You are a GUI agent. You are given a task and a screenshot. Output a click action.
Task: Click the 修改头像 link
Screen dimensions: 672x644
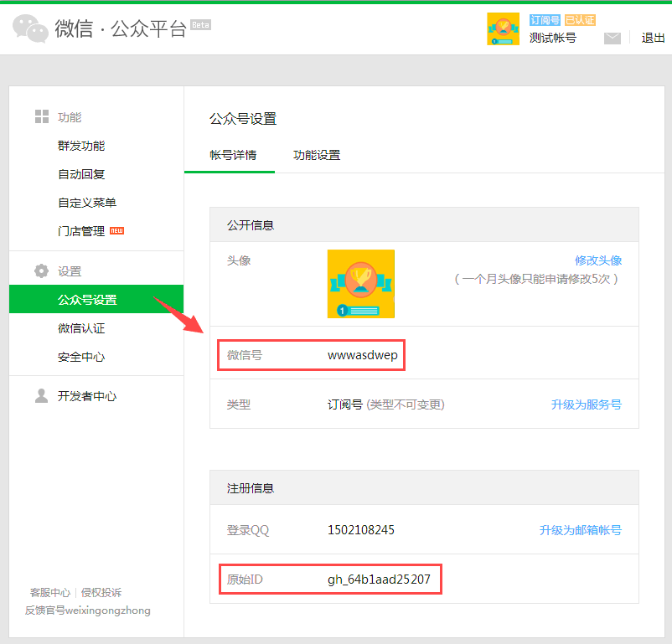598,260
